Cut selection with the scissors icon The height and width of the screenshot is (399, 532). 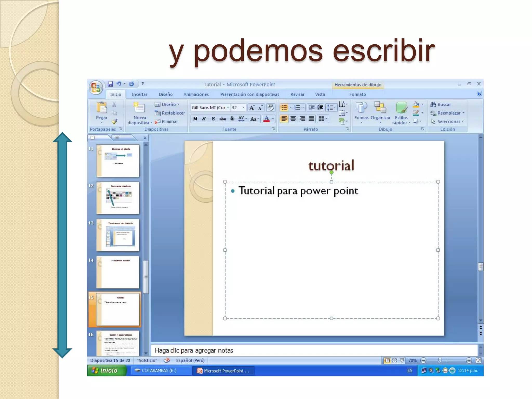point(114,105)
